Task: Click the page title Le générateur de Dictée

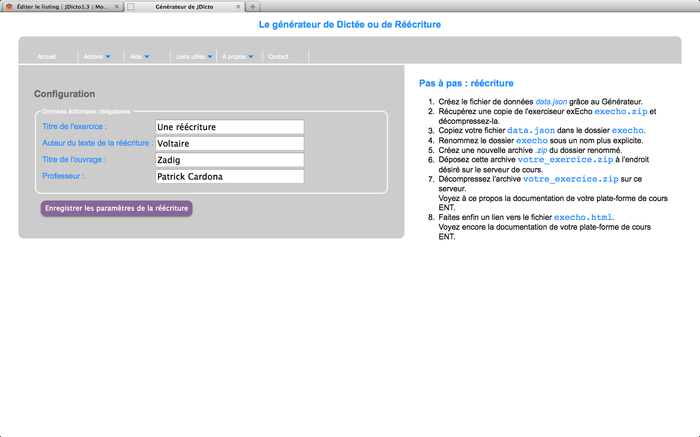Action: click(349, 24)
